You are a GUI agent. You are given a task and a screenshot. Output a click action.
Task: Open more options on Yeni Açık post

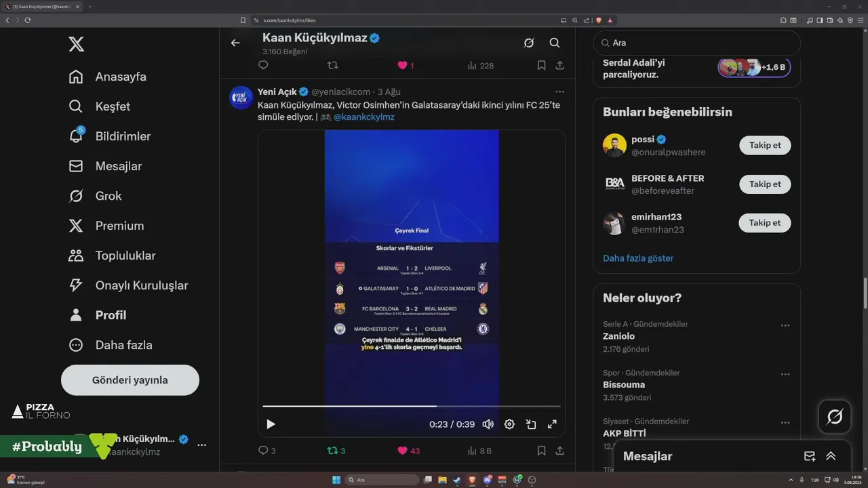pos(559,91)
